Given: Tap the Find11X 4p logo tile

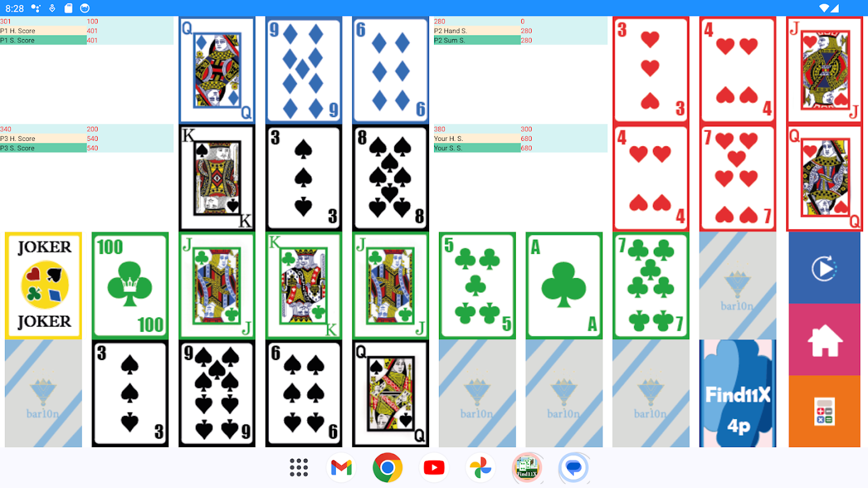Looking at the screenshot, I should pos(738,393).
